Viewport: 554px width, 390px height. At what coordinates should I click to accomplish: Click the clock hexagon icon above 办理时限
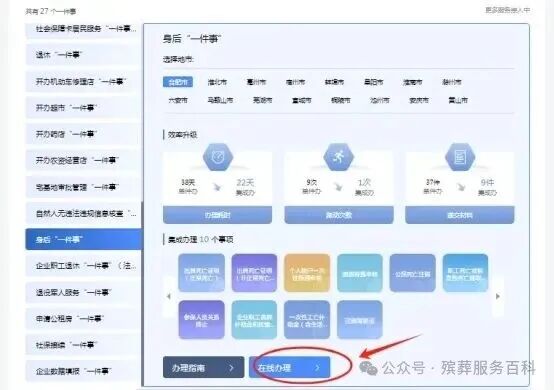[x=218, y=156]
